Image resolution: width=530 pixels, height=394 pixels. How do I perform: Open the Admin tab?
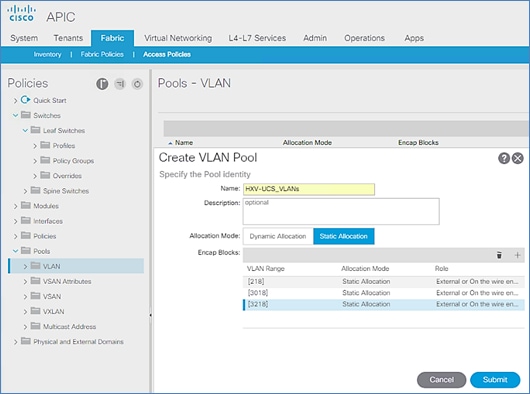pyautogui.click(x=315, y=38)
